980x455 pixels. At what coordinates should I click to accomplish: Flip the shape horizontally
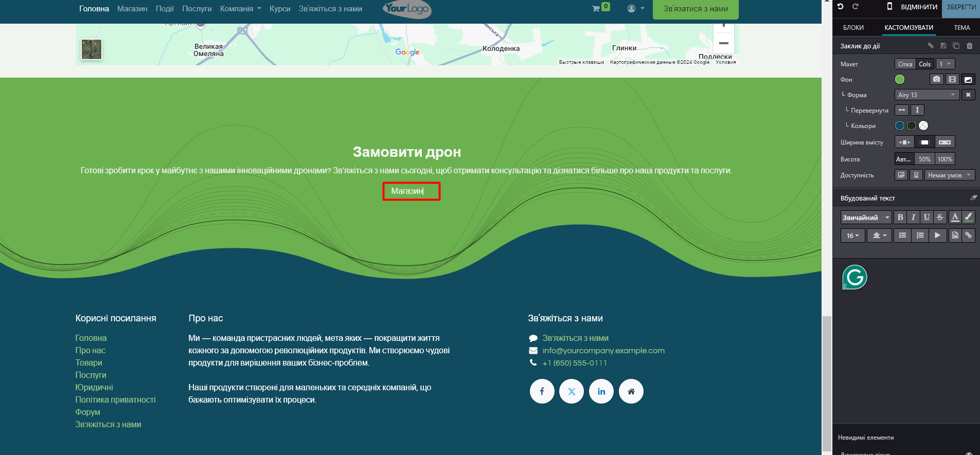coord(901,110)
